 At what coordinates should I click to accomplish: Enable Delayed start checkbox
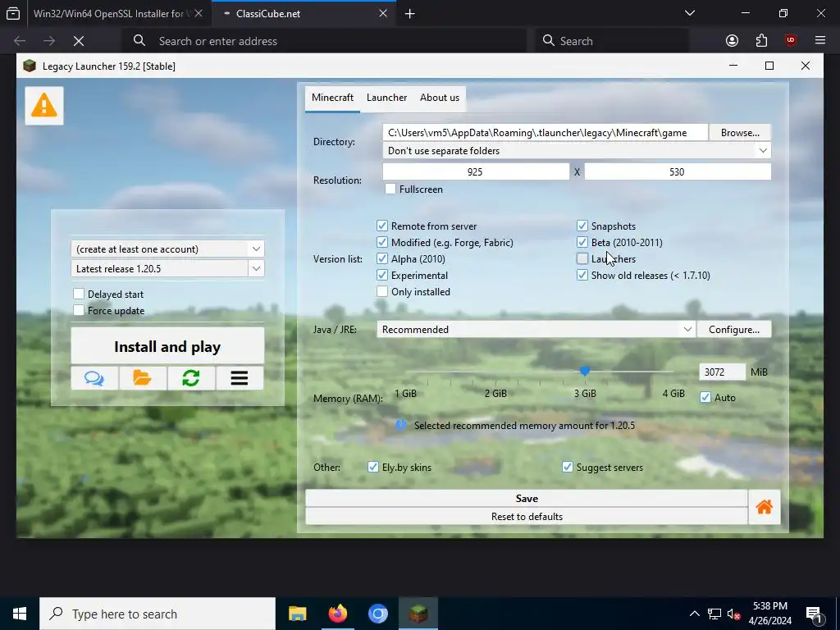tap(79, 294)
